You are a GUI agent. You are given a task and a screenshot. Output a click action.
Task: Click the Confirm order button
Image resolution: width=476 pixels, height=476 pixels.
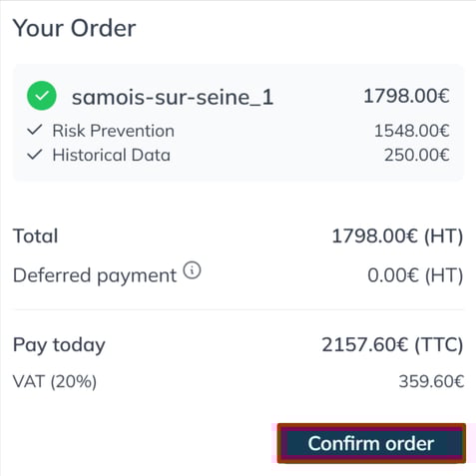(x=371, y=443)
